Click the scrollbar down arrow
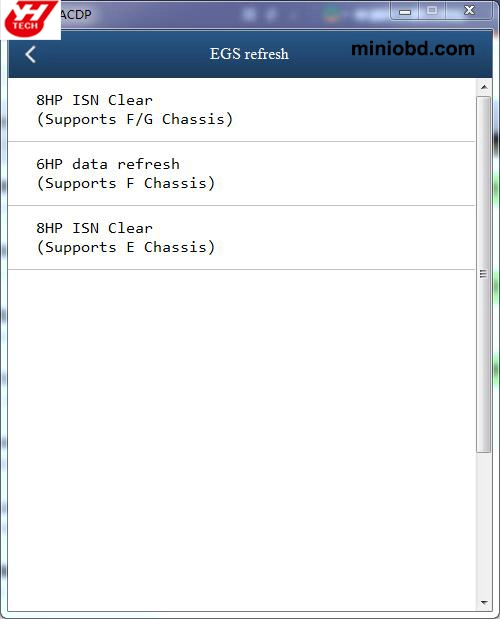 [x=484, y=603]
